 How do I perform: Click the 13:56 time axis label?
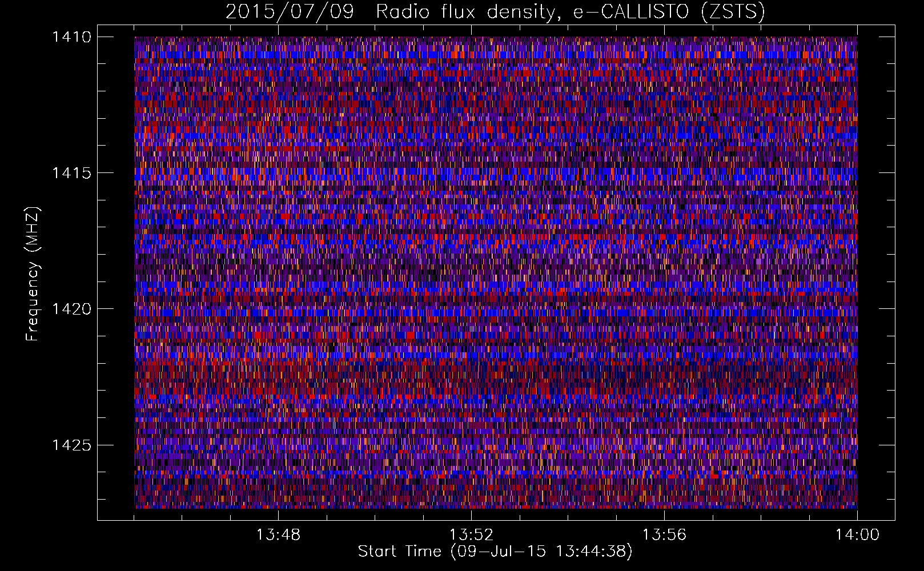664,535
